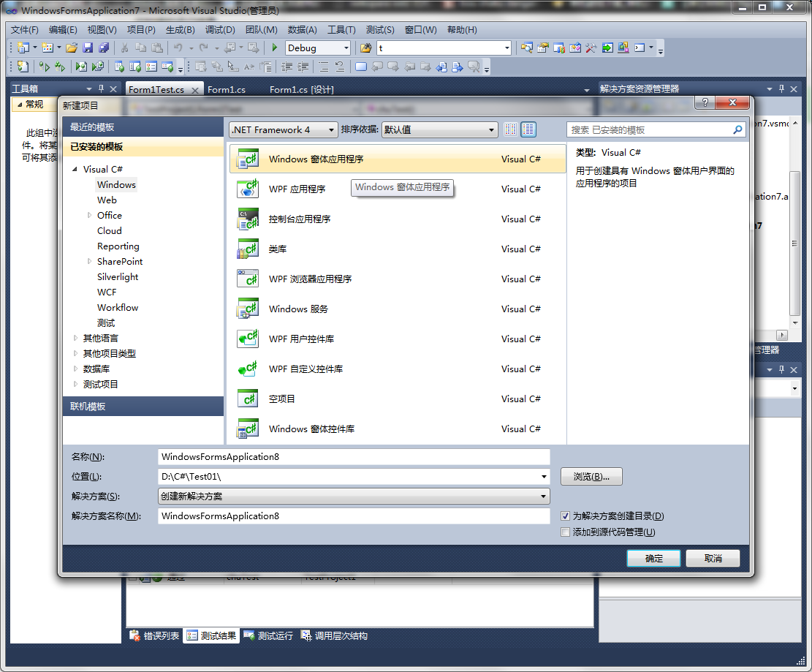This screenshot has height=672, width=812.
Task: Click the Toolbox hammer-and-wrench icon in toolbar
Action: [x=591, y=48]
